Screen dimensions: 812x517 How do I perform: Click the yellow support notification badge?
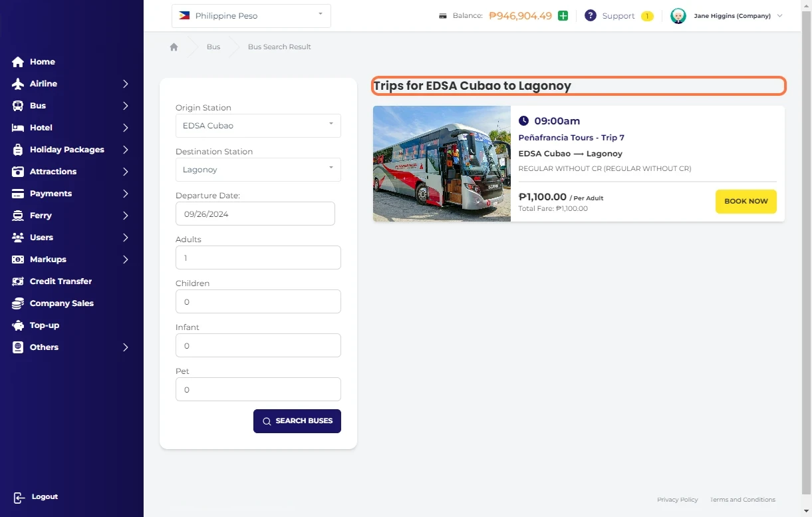point(646,16)
